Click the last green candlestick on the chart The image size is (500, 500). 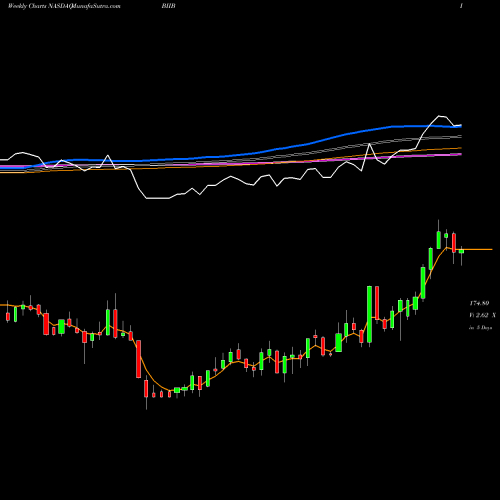[461, 252]
